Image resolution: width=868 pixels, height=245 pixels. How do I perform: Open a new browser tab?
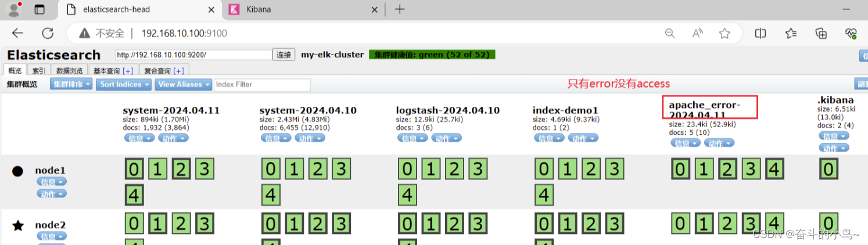(400, 9)
